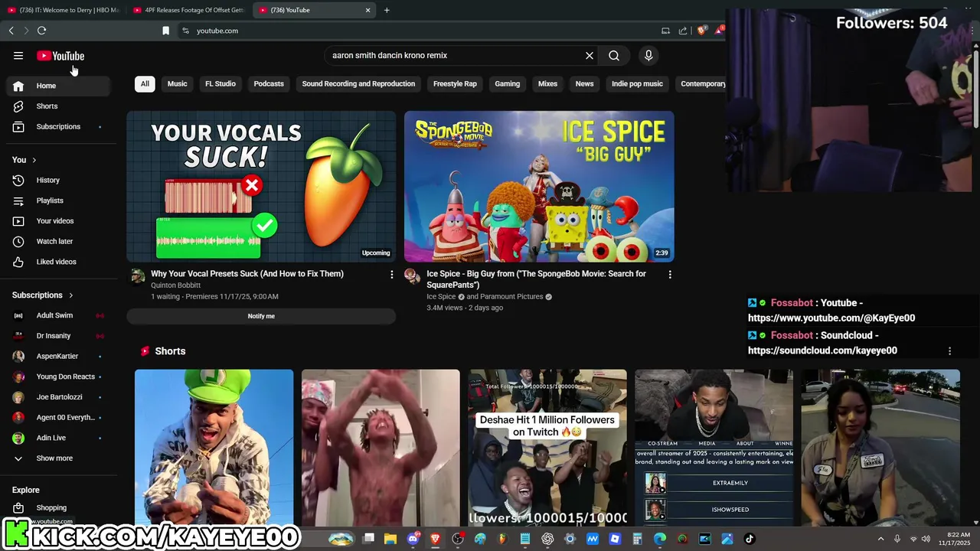Select the Indie pop music chip
The width and height of the screenshot is (980, 551).
637,83
